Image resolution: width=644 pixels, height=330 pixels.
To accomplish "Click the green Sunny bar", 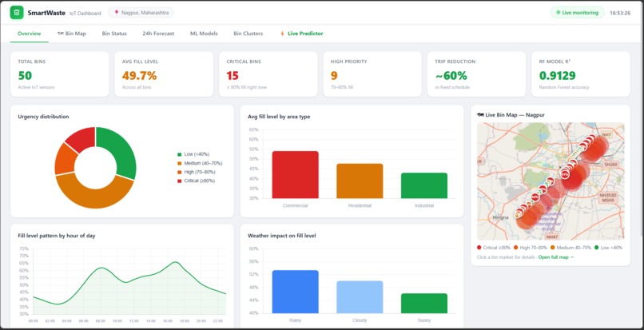I will [x=424, y=303].
